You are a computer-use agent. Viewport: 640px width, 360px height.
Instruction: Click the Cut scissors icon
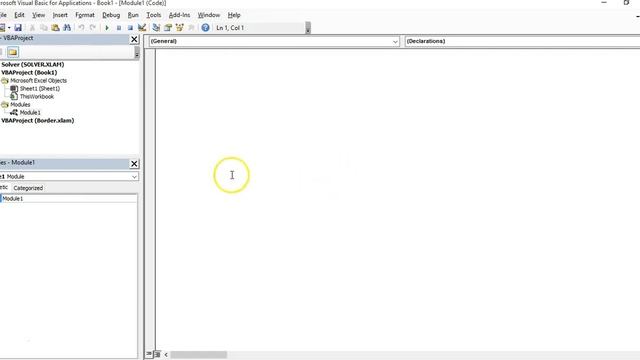click(32, 28)
